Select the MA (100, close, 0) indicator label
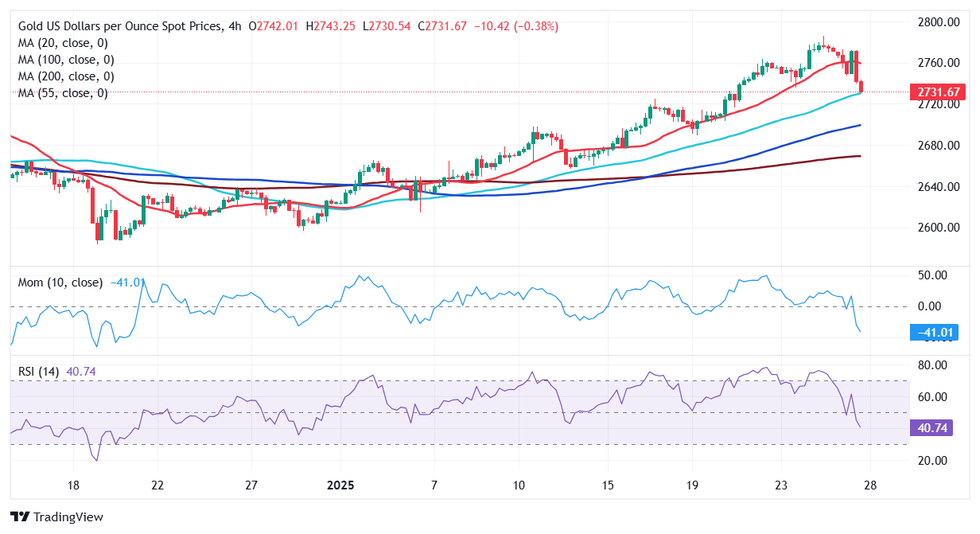Image resolution: width=980 pixels, height=534 pixels. click(66, 60)
